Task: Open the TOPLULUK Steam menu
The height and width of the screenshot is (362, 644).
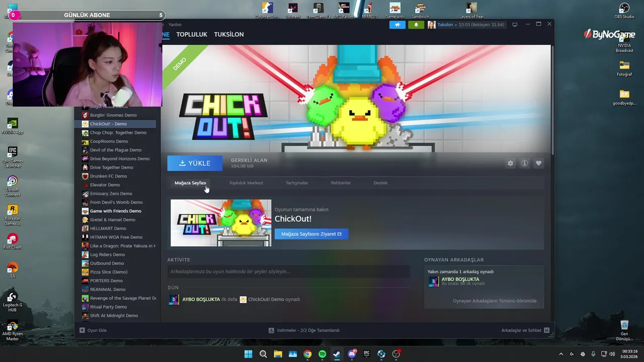Action: tap(192, 34)
